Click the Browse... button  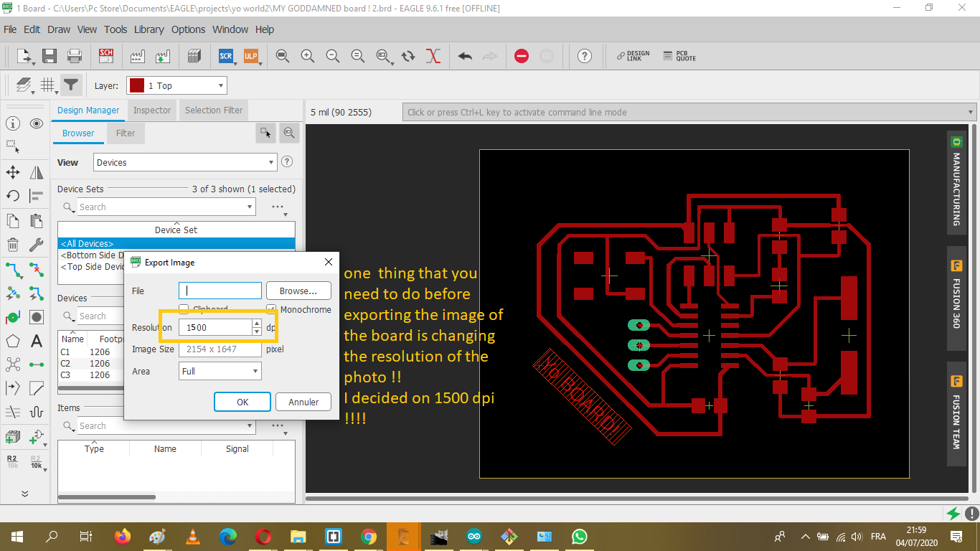(298, 291)
